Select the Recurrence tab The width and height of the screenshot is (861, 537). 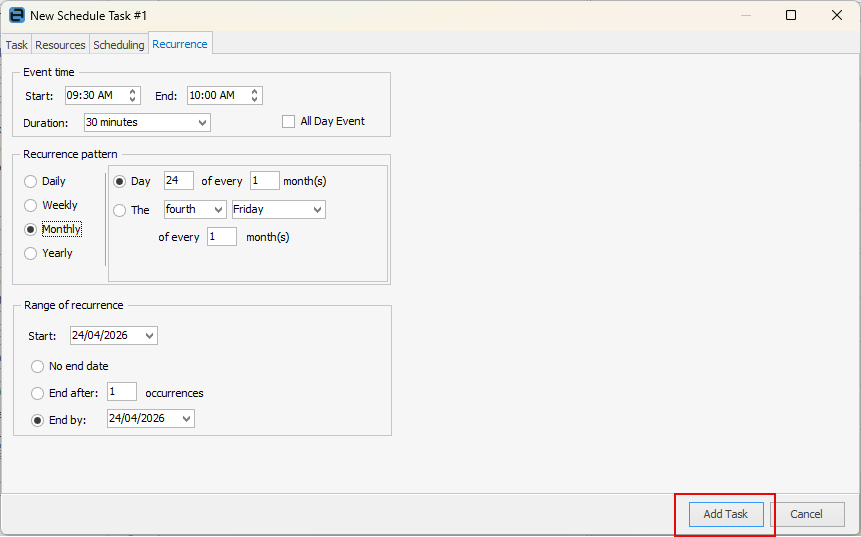tap(180, 44)
